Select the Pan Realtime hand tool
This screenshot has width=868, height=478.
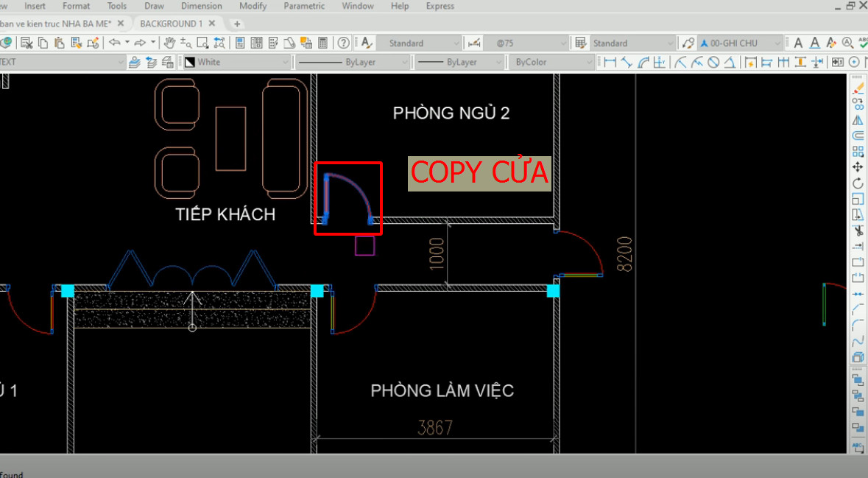tap(171, 43)
